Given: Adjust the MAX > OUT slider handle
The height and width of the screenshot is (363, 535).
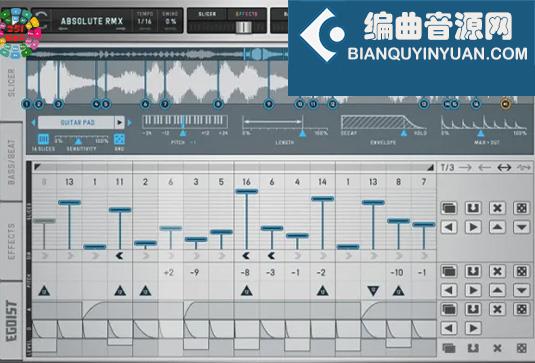Looking at the screenshot, I should pyautogui.click(x=480, y=133).
